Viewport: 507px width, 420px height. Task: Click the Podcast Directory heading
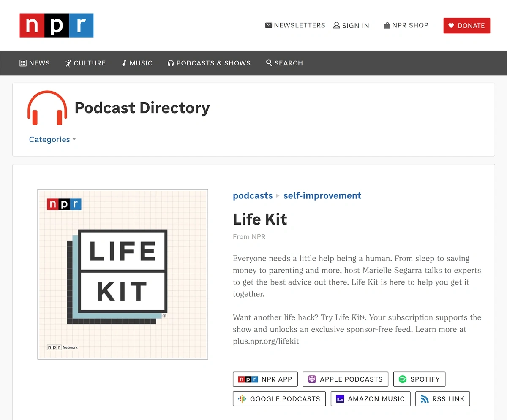pyautogui.click(x=142, y=108)
